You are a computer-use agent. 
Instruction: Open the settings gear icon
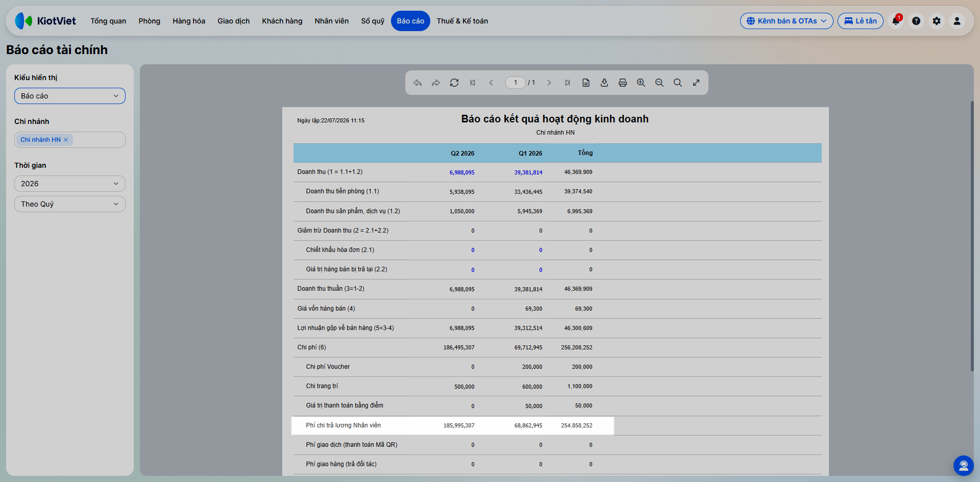937,21
